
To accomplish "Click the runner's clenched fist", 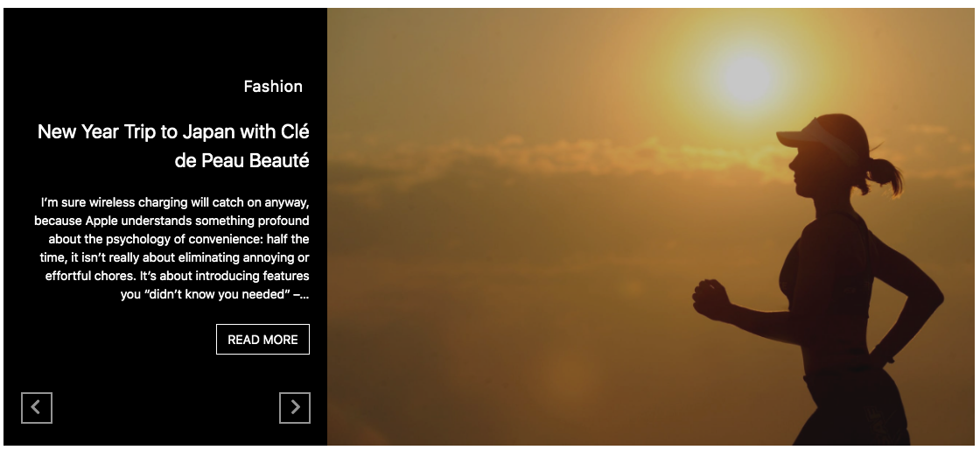I will point(710,299).
